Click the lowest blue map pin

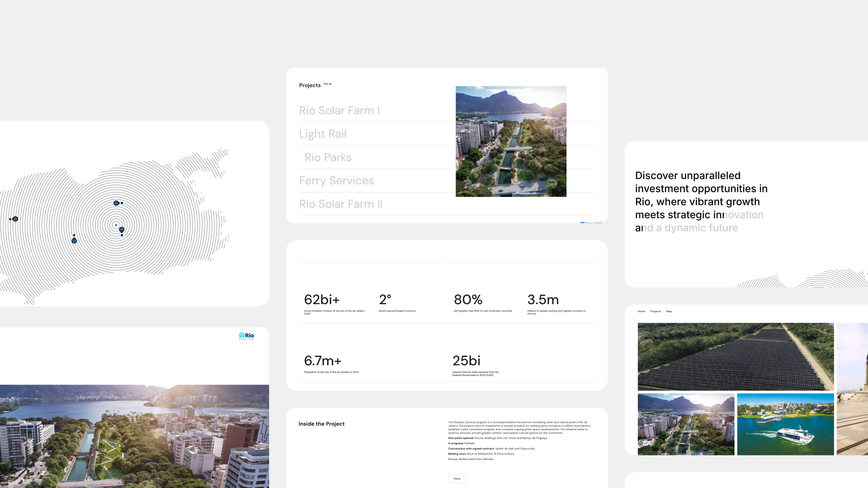pyautogui.click(x=74, y=241)
